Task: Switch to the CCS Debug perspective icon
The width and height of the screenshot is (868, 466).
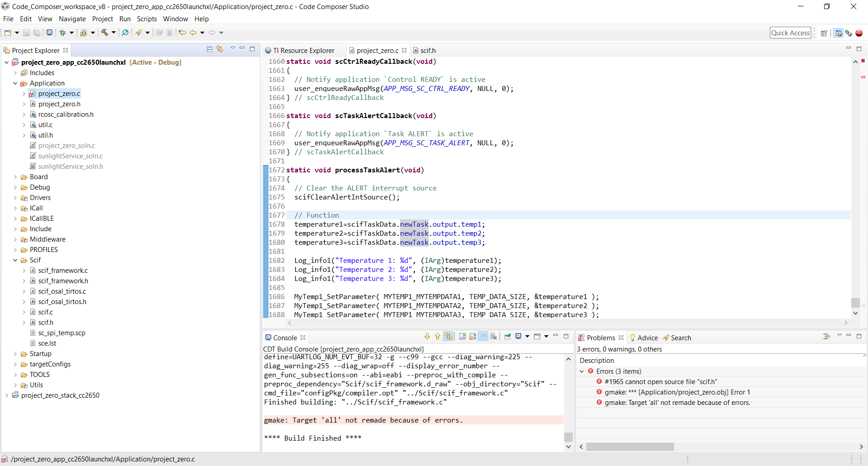Action: click(x=849, y=33)
